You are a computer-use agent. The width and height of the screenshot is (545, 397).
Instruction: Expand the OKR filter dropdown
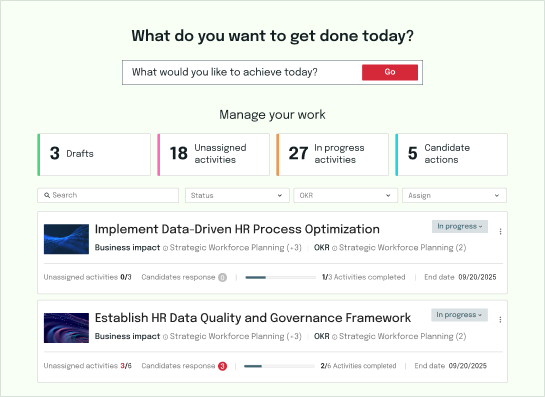tap(345, 195)
